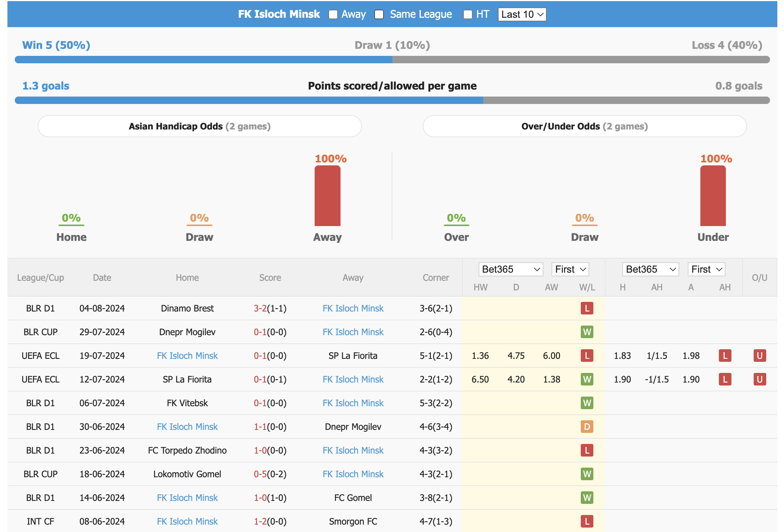The width and height of the screenshot is (784, 532).
Task: Tick the Same League checkbox
Action: click(379, 14)
